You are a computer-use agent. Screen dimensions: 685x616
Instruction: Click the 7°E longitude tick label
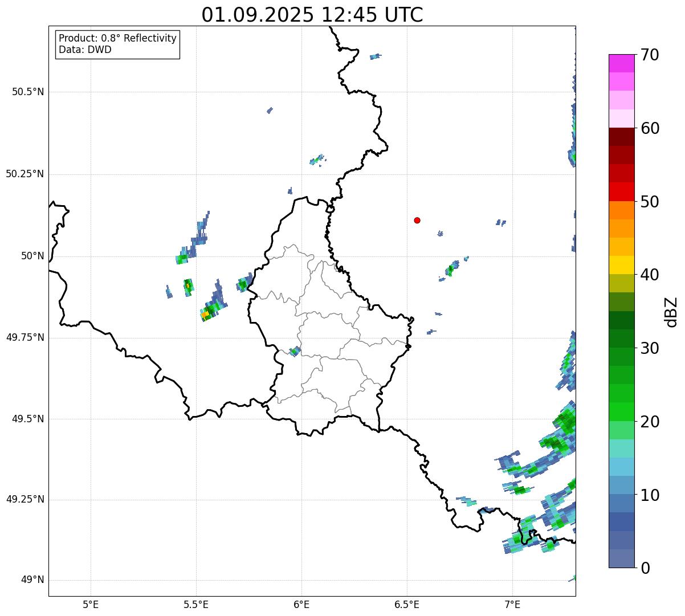[512, 604]
